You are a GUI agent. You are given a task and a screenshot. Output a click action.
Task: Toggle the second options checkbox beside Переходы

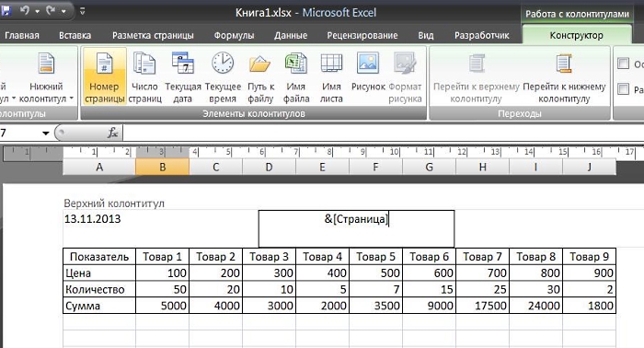(623, 88)
